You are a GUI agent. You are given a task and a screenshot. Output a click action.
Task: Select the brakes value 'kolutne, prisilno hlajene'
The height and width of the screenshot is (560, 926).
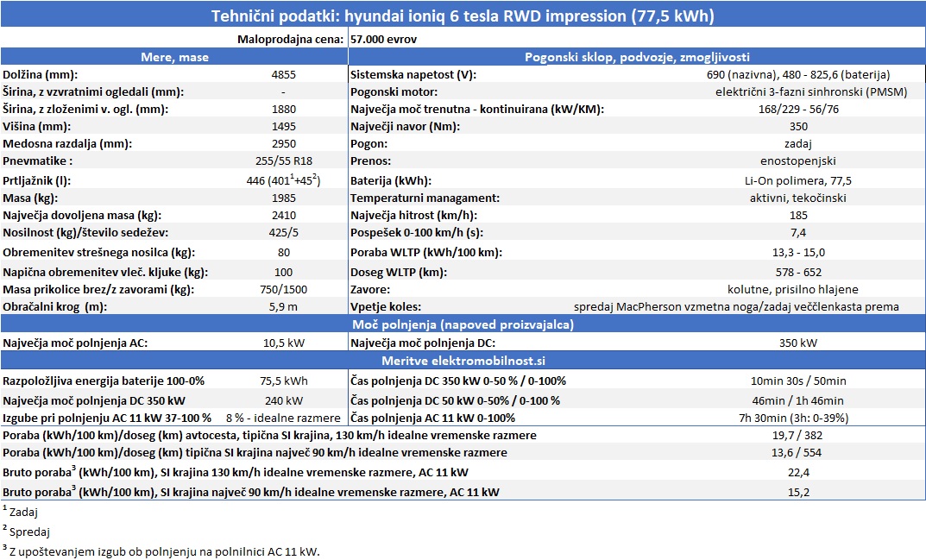pos(793,289)
